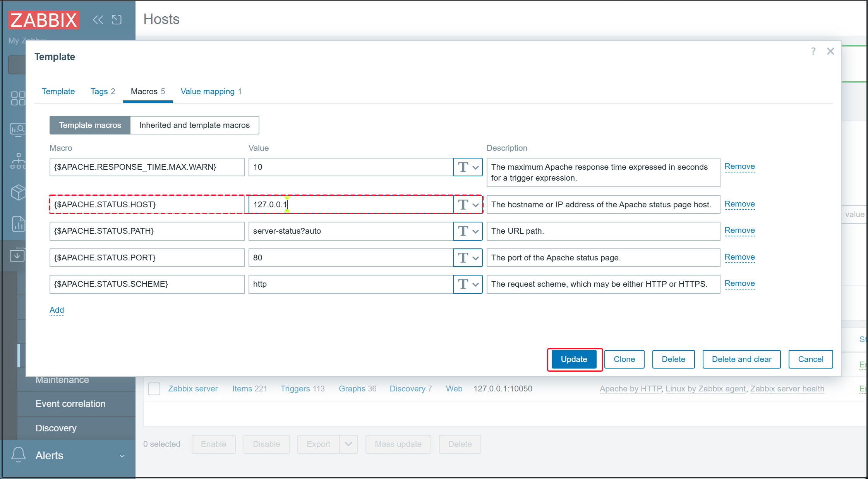Click the sidebar kiosk/hide mode icon

click(117, 20)
